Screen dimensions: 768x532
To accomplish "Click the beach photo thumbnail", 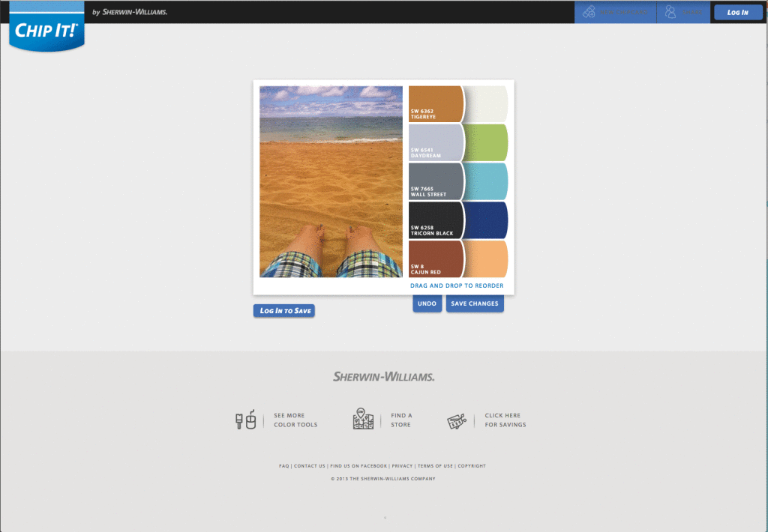I will [331, 181].
